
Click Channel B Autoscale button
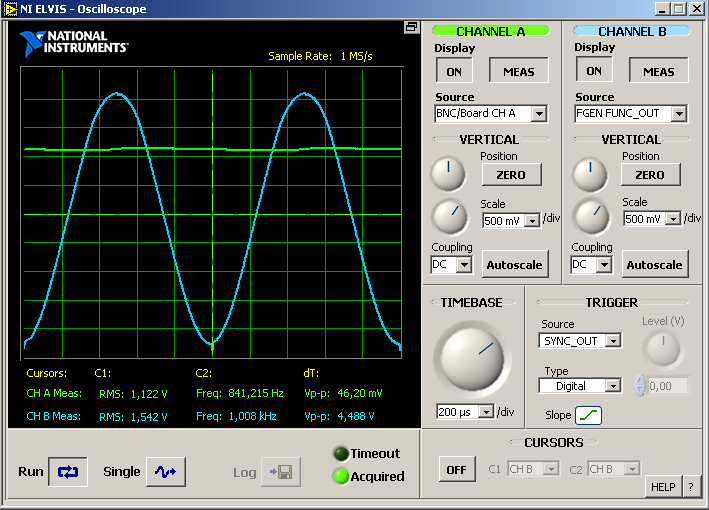point(654,265)
